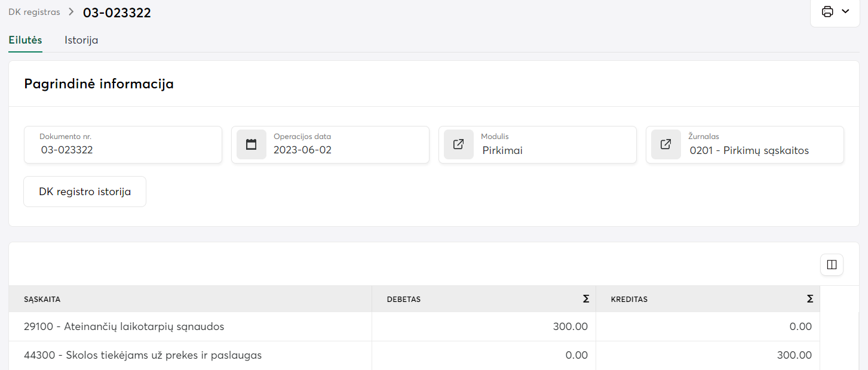
Task: Go back to DK registras breadcrumb
Action: [34, 12]
